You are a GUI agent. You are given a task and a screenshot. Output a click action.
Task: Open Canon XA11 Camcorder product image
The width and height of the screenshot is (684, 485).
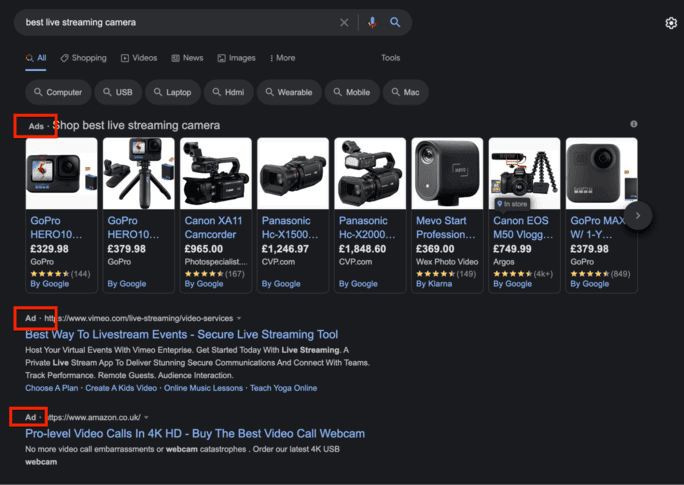click(x=216, y=174)
